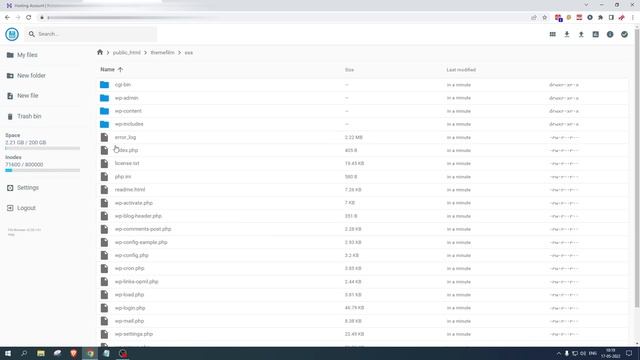Reload the page with the refresh icon

point(29,18)
